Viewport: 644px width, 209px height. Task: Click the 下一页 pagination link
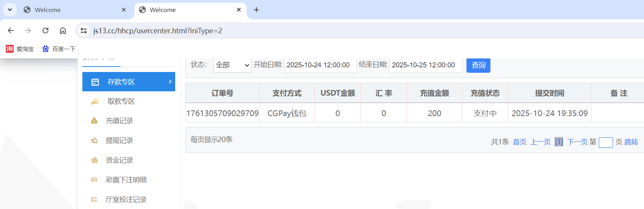pos(577,142)
